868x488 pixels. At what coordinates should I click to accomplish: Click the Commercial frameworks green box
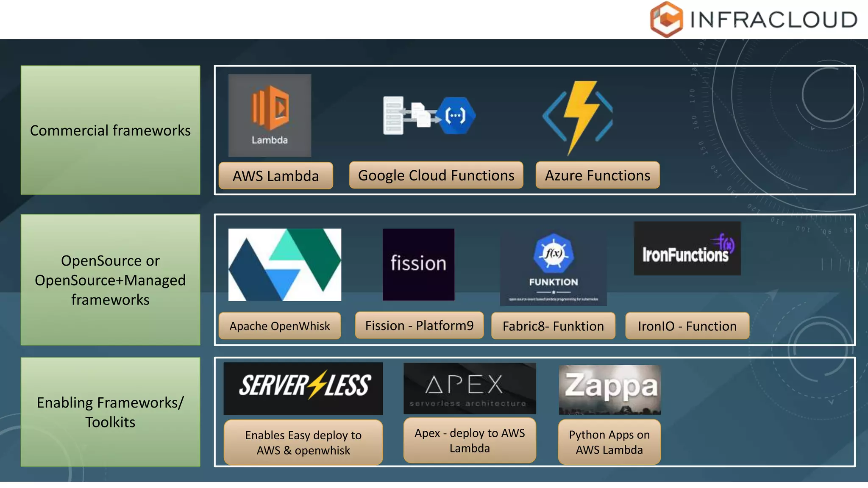click(110, 130)
